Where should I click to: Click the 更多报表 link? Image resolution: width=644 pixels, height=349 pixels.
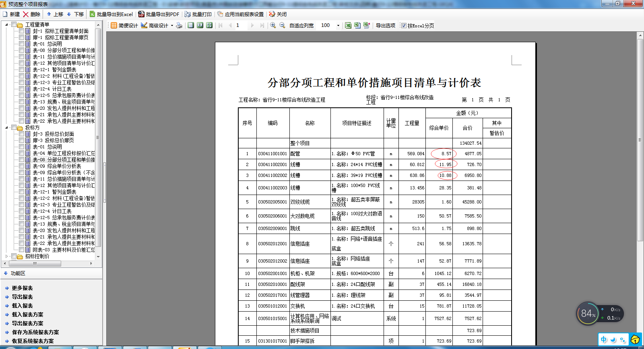(x=22, y=288)
